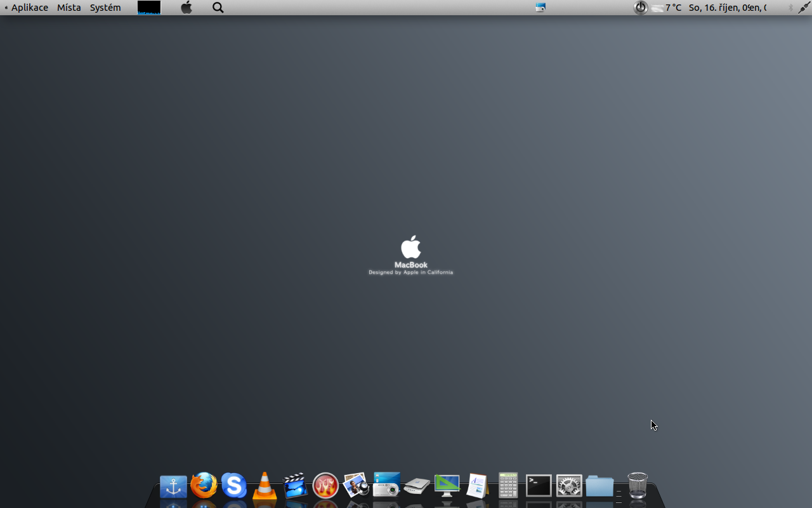Click the network connection plug icon
The width and height of the screenshot is (812, 508).
804,8
